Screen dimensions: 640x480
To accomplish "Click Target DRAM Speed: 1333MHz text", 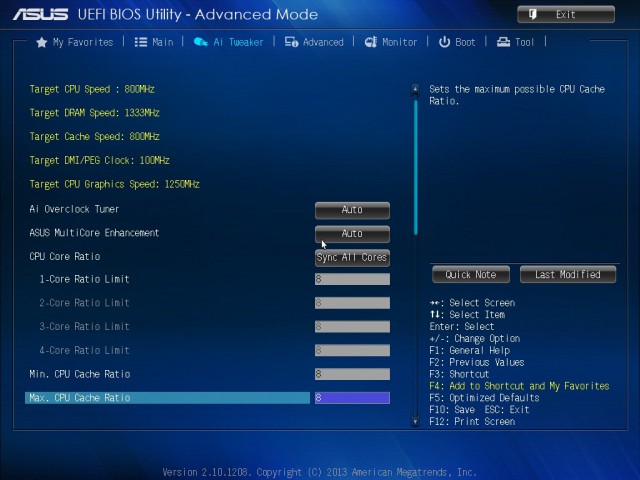I will tap(94, 113).
